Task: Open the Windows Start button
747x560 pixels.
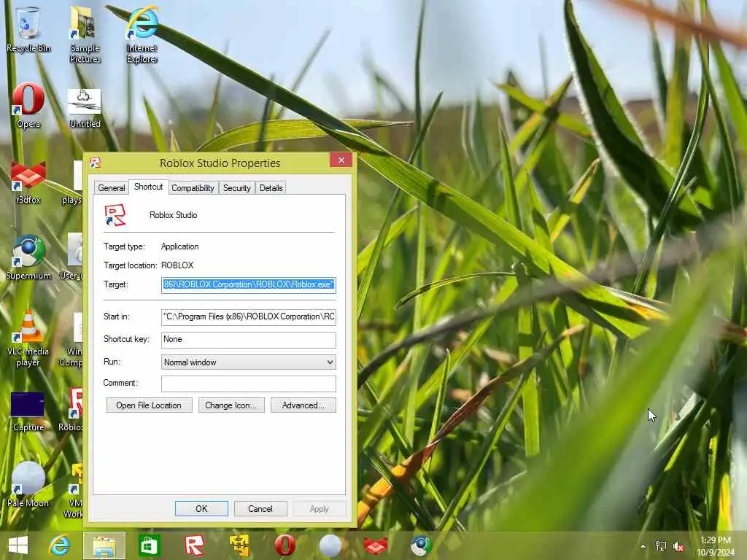Action: click(18, 545)
